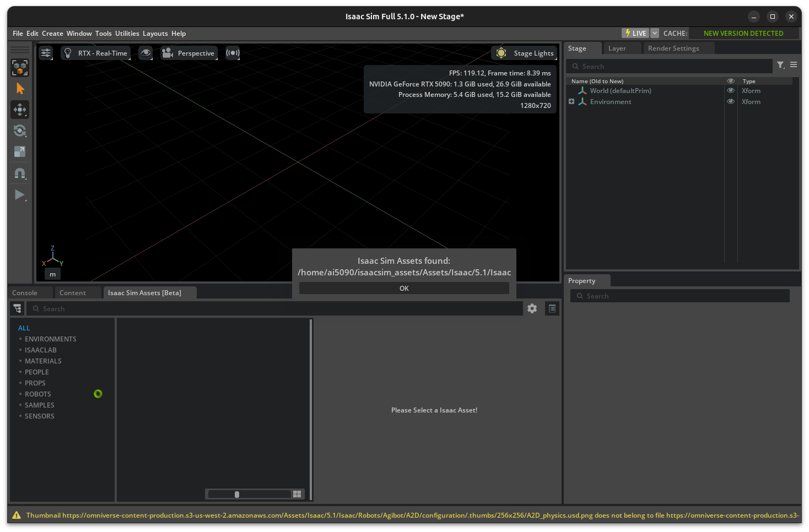Open viewport settings sliders icon

[x=46, y=53]
